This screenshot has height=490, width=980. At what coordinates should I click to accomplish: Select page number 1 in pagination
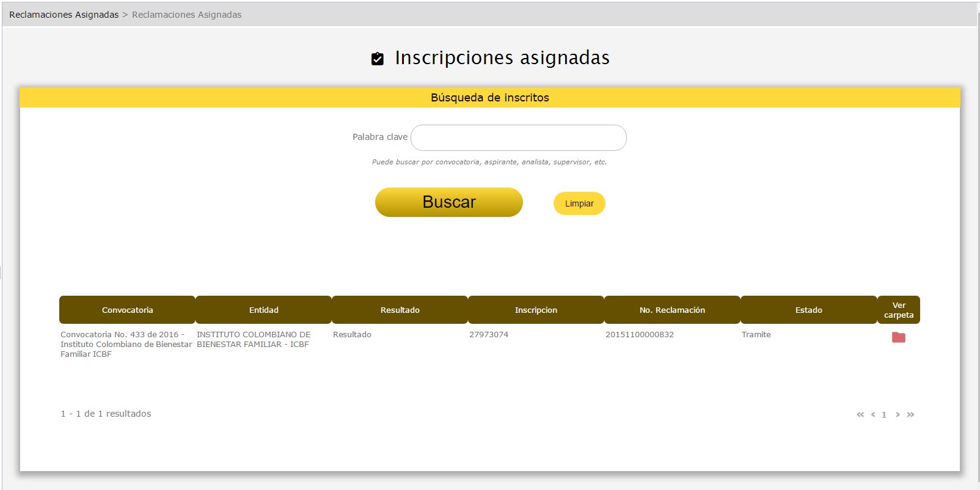883,415
